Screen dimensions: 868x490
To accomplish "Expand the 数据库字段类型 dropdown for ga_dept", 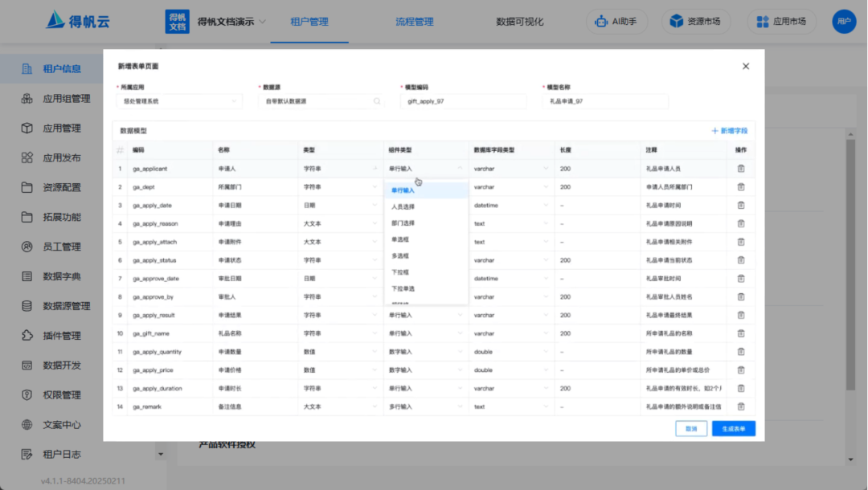I will click(512, 186).
